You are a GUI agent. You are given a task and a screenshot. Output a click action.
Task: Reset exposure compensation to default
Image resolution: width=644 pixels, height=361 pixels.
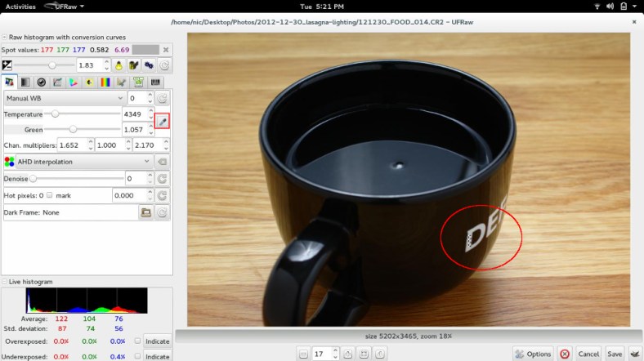[164, 65]
